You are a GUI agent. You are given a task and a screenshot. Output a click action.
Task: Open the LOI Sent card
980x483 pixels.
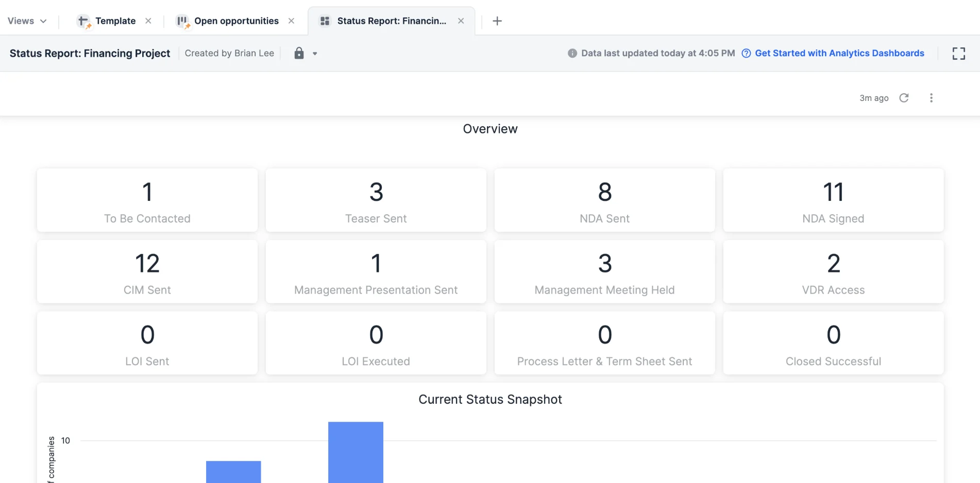click(147, 343)
